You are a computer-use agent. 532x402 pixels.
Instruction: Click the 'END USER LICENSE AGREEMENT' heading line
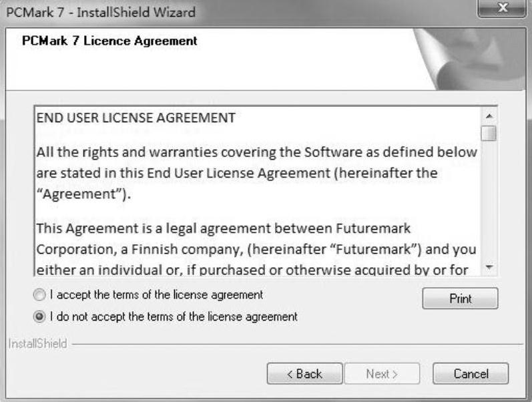coord(136,118)
